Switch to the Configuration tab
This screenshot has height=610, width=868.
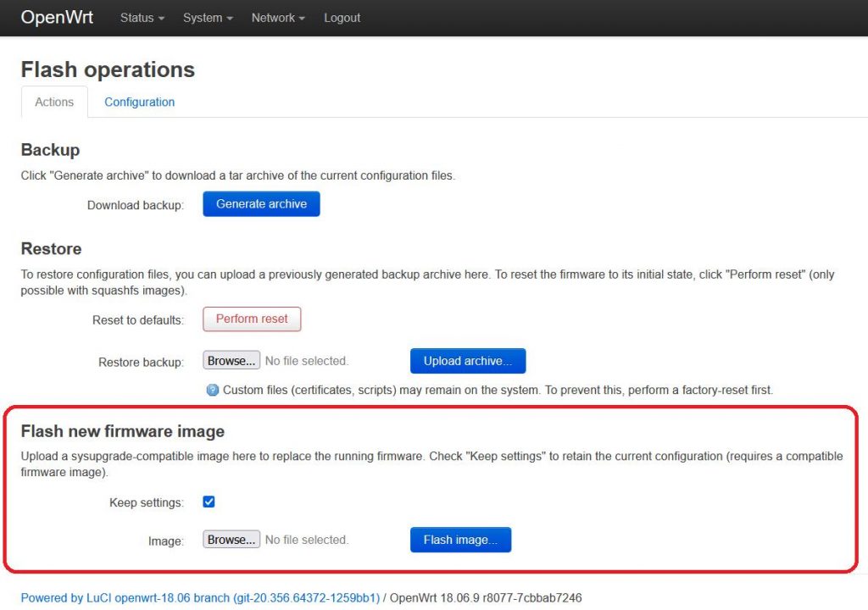coord(140,102)
